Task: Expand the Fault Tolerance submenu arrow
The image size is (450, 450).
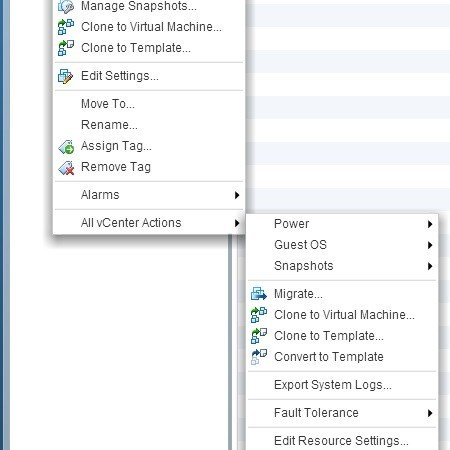Action: pyautogui.click(x=430, y=413)
